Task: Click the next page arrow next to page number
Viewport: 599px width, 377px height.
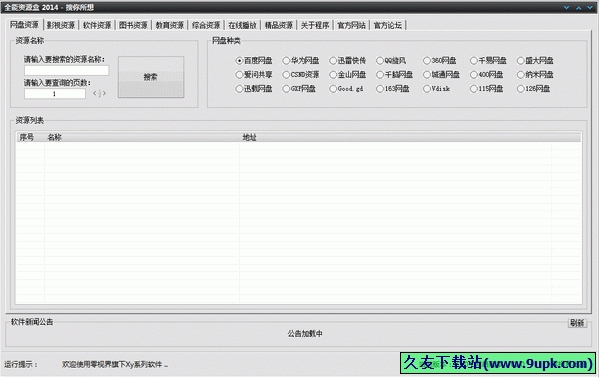Action: (x=104, y=93)
